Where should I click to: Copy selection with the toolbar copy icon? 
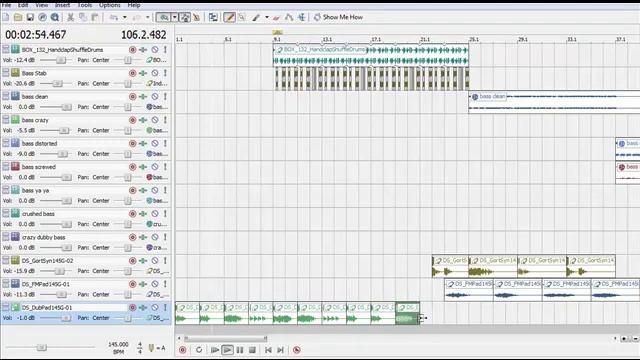click(x=83, y=17)
